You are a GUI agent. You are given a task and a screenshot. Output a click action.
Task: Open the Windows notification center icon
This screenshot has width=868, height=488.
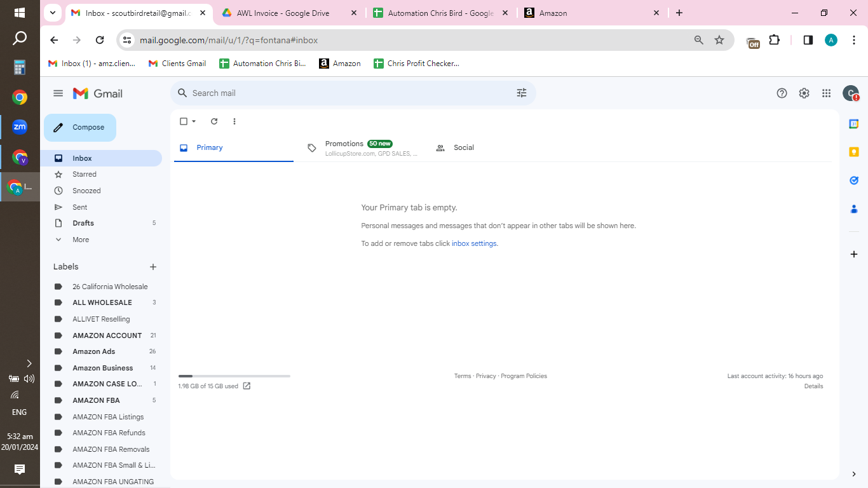[x=20, y=470]
